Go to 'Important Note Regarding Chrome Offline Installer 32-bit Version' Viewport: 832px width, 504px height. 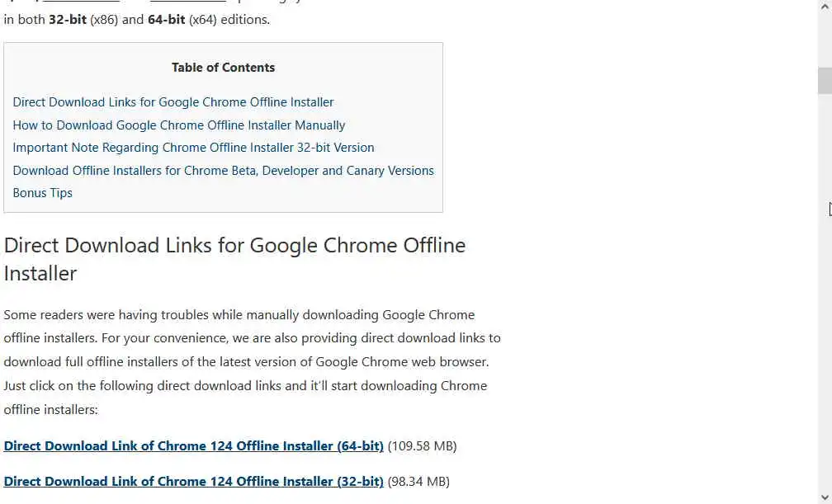pyautogui.click(x=193, y=148)
